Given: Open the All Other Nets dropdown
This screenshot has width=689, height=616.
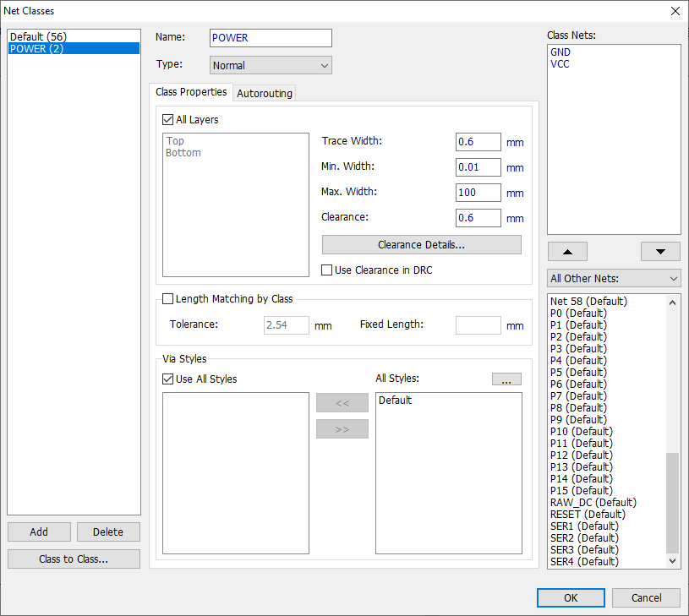Looking at the screenshot, I should point(614,278).
